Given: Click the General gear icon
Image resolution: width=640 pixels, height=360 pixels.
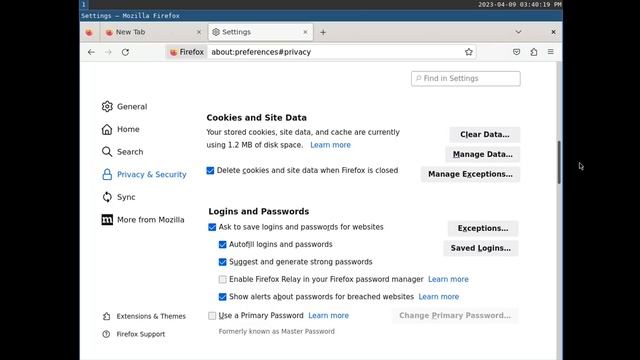Looking at the screenshot, I should point(107,107).
